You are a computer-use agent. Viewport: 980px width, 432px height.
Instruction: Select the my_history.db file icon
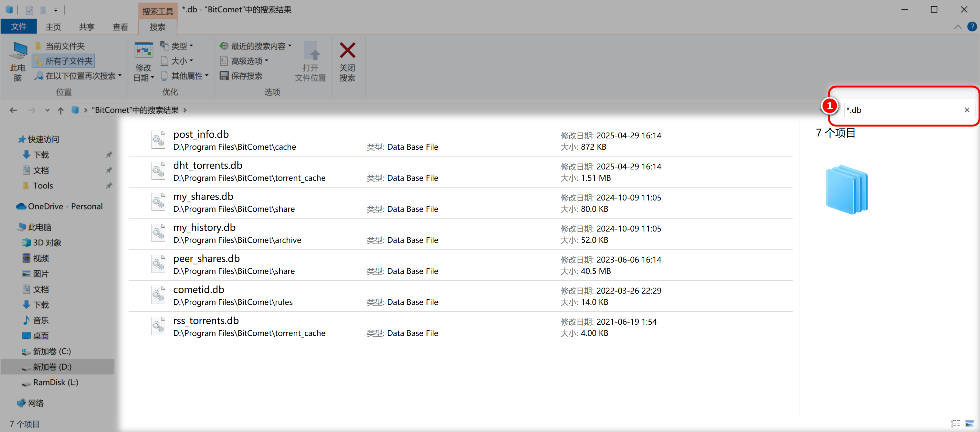coord(158,233)
